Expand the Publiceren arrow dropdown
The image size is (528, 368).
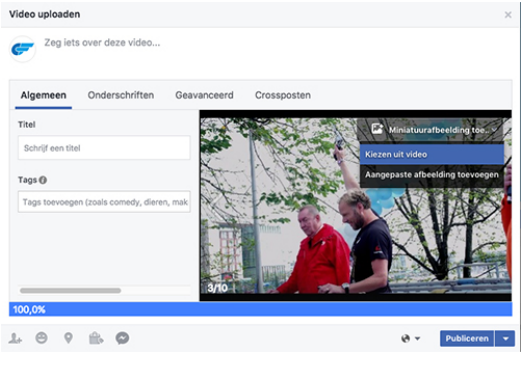coord(505,338)
